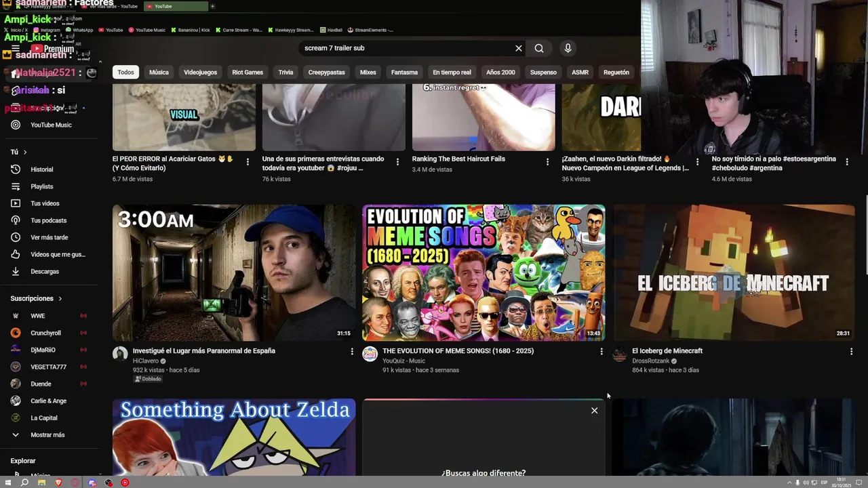Filter by Música chip

click(159, 72)
